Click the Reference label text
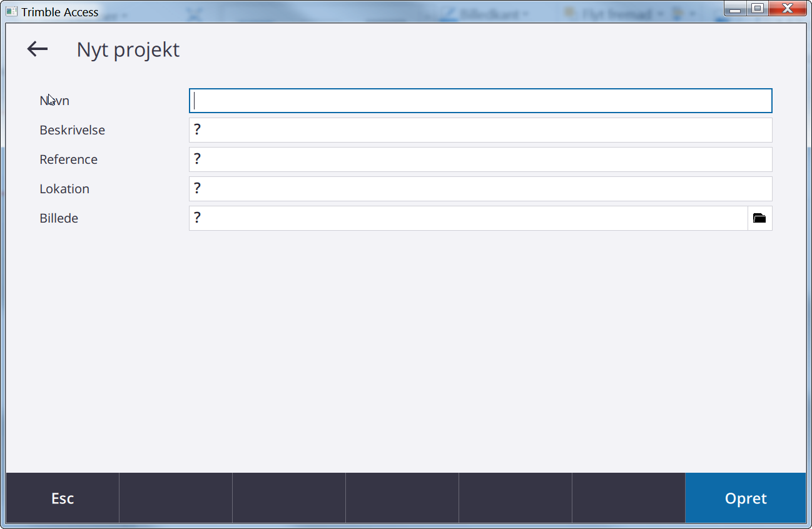 coord(68,159)
